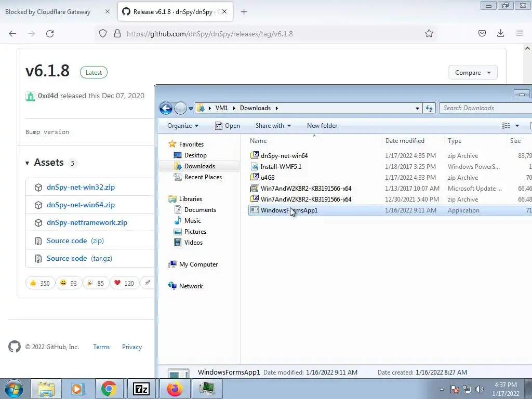Open Firefox downloads panel arrow icon
This screenshot has height=399, width=532.
pos(500,33)
